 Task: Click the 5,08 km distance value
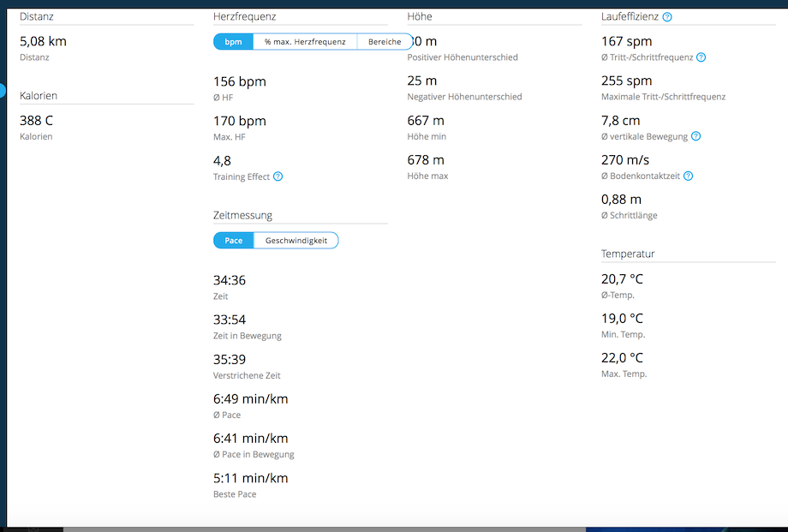[x=43, y=41]
